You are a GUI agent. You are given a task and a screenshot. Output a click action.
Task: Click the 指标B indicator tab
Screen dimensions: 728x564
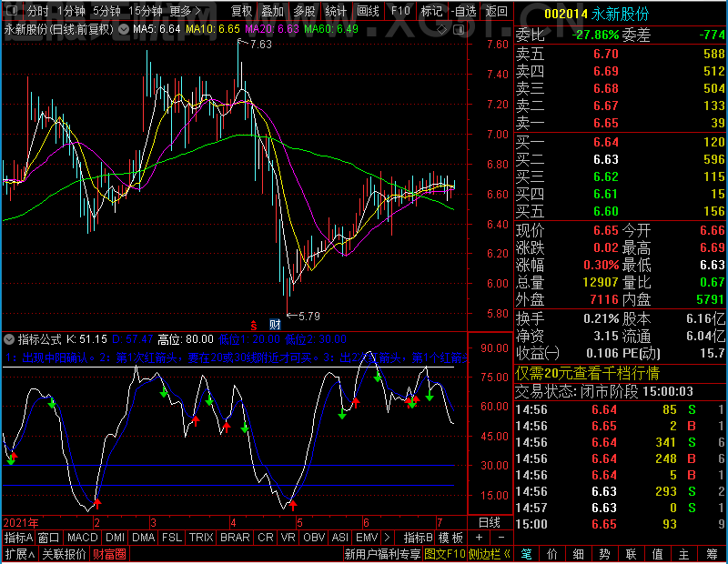(419, 538)
